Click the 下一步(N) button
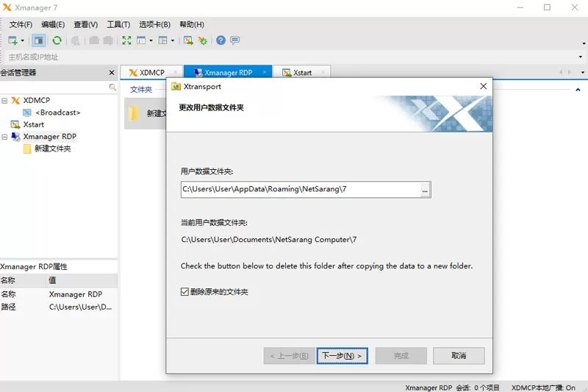This screenshot has width=588, height=392. 342,356
